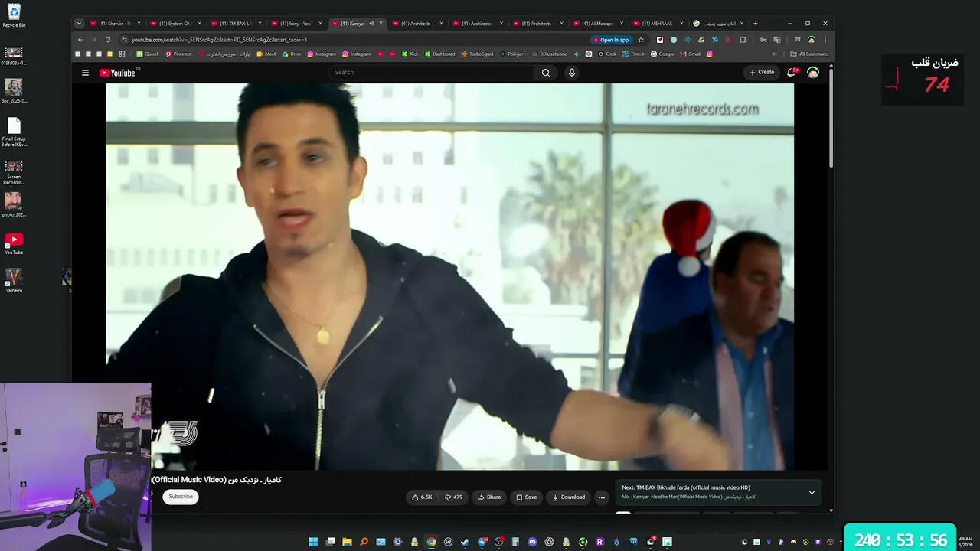980x551 pixels.
Task: Open a new Chrome tab
Action: 756,24
